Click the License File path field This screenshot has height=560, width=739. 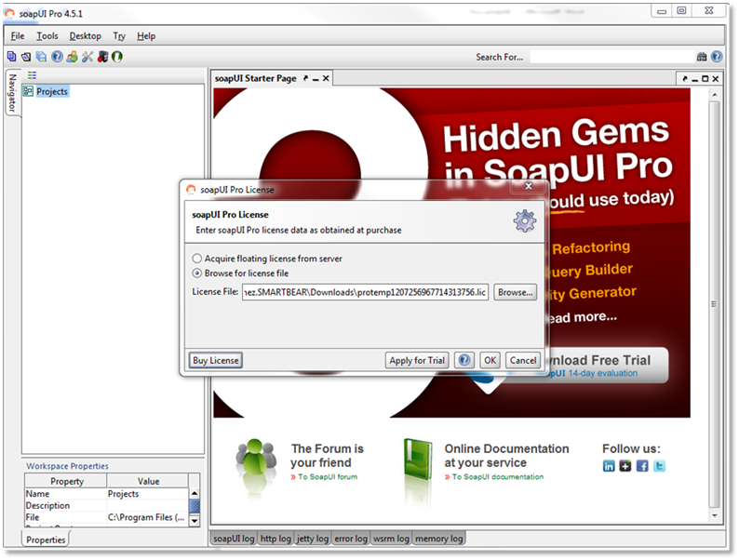tap(365, 292)
